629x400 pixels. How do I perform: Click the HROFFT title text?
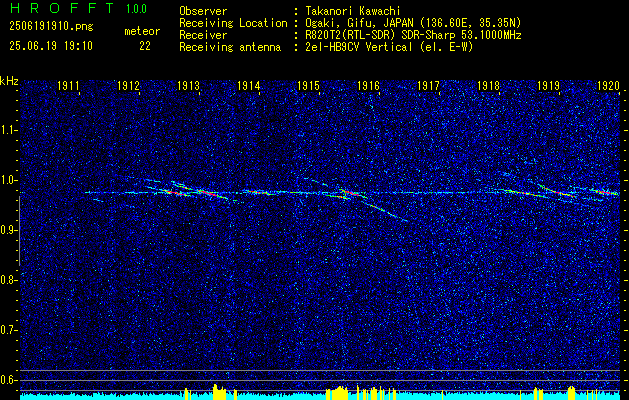coord(62,8)
